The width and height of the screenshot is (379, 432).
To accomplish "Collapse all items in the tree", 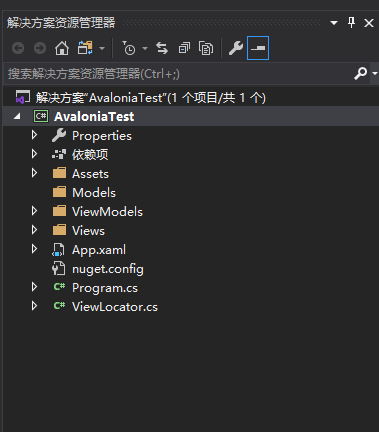I will (184, 48).
